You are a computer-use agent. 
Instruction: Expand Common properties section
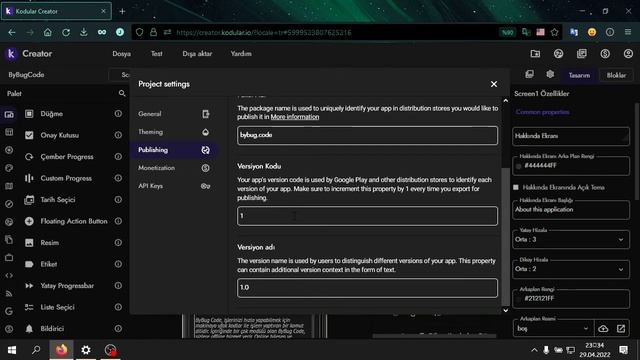[x=542, y=112]
